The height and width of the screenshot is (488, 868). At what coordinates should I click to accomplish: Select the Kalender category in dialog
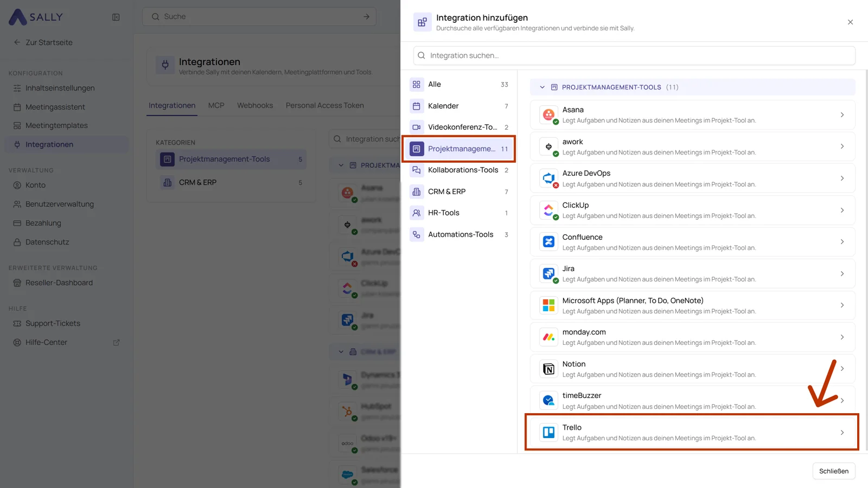(x=459, y=106)
